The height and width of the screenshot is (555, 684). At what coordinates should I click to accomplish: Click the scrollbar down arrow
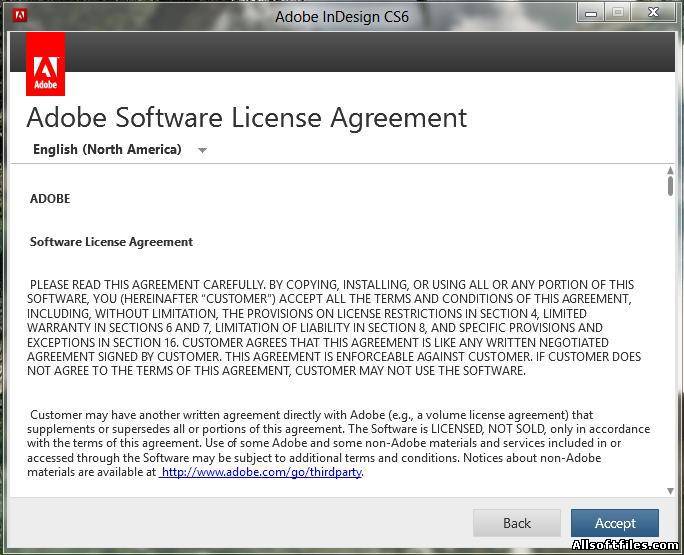click(670, 491)
